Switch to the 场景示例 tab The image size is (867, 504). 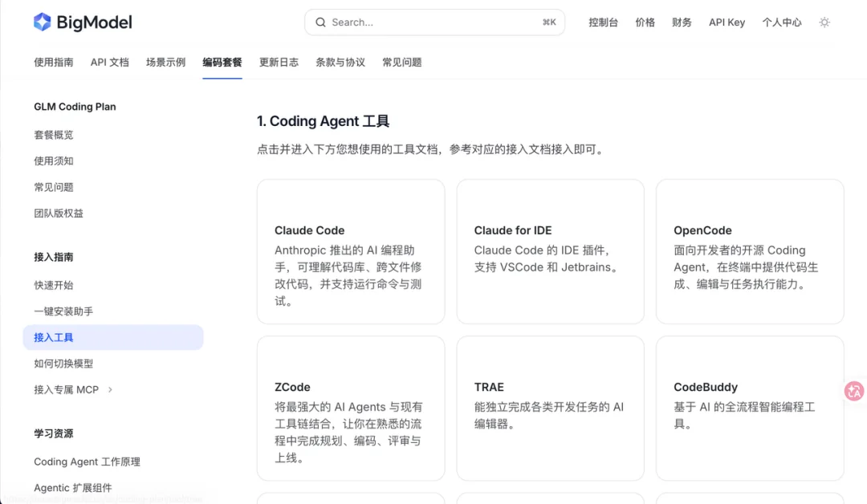click(165, 63)
